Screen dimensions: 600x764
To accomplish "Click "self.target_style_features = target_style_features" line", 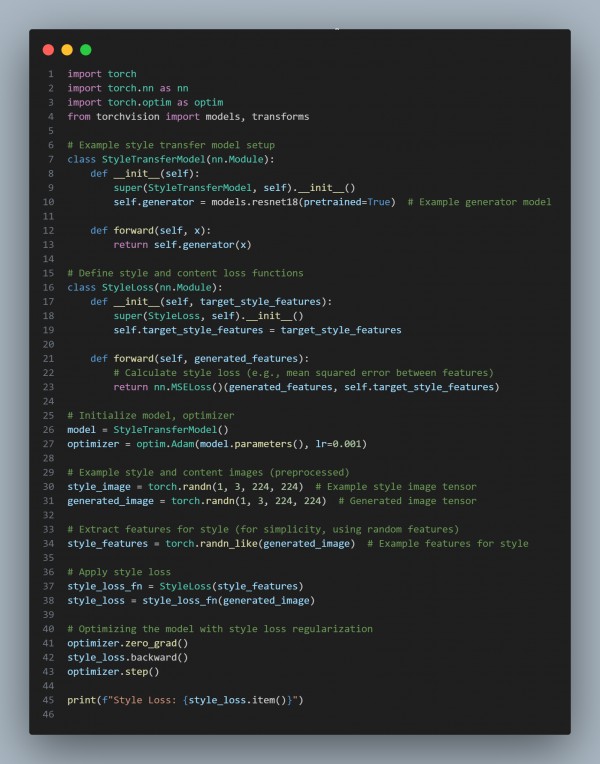I will [257, 330].
